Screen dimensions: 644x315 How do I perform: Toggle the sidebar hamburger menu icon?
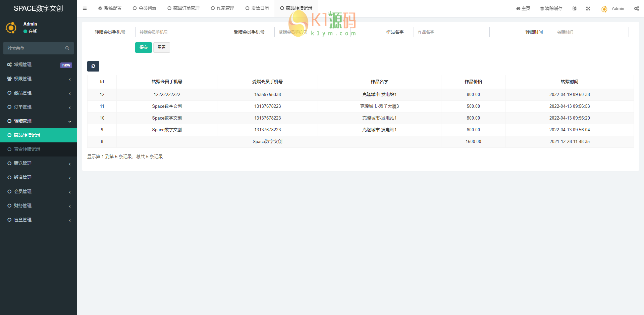click(x=85, y=8)
